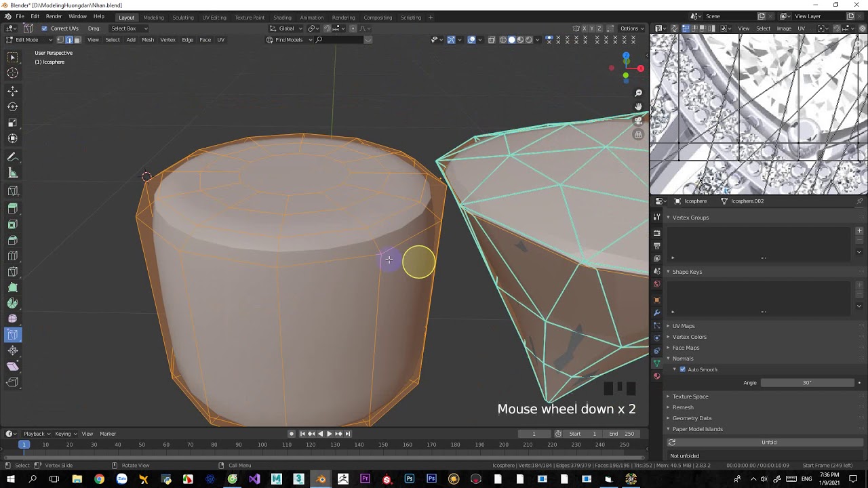The image size is (868, 488).
Task: Click the timeline End frame field
Action: coord(621,434)
